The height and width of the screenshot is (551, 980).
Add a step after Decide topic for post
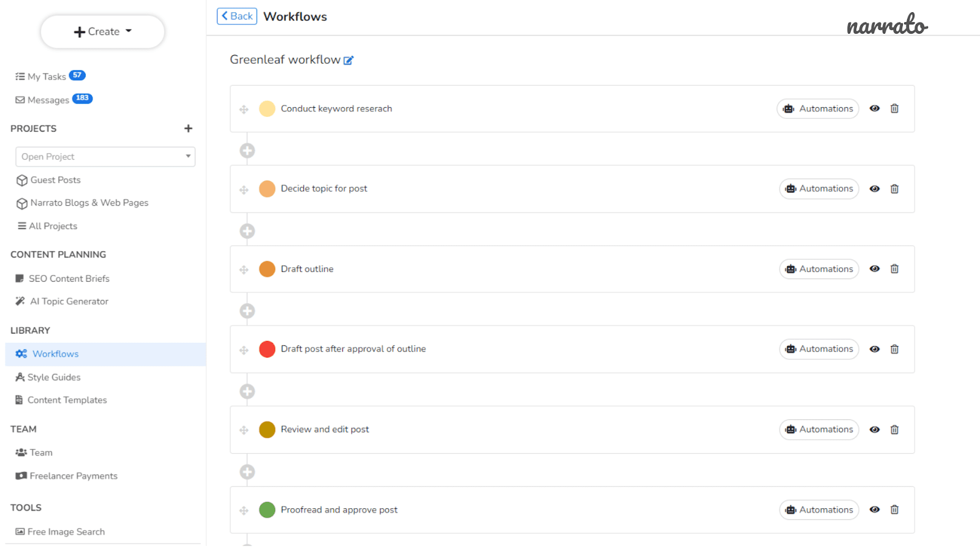247,231
